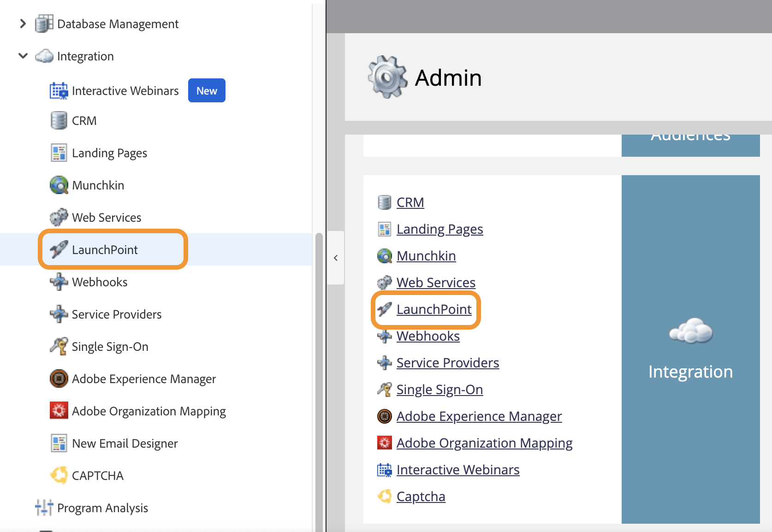Click the Adobe Organization Mapping icon in tree
This screenshot has height=532, width=772.
[59, 411]
